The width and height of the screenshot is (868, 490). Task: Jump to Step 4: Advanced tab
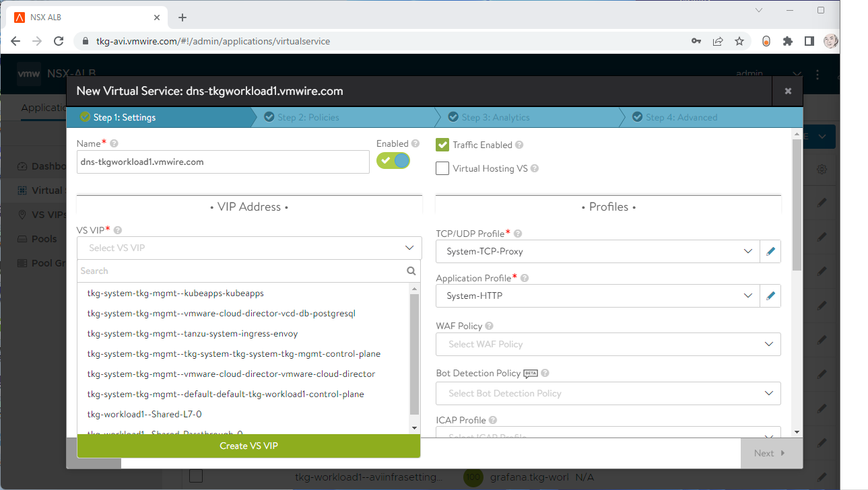[x=681, y=117]
